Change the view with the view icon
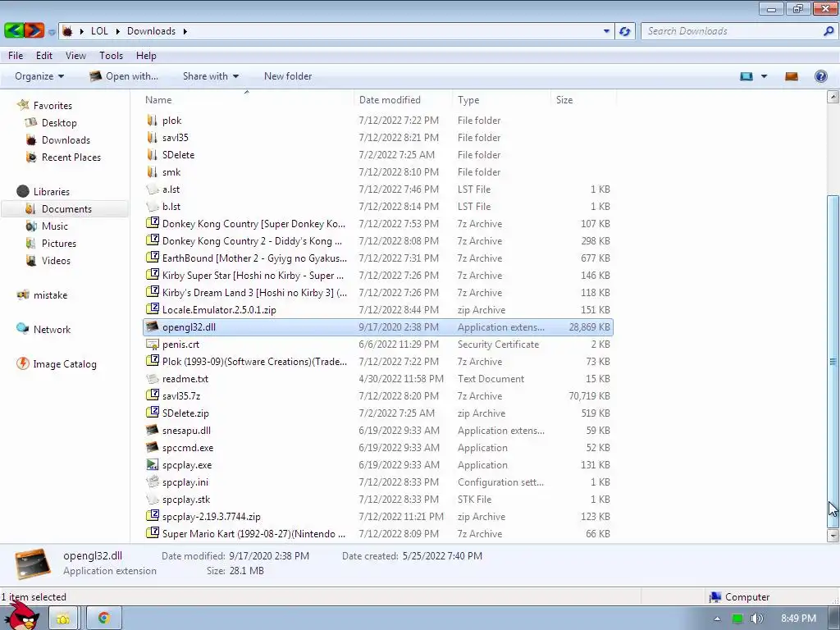This screenshot has width=840, height=630. pyautogui.click(x=746, y=76)
